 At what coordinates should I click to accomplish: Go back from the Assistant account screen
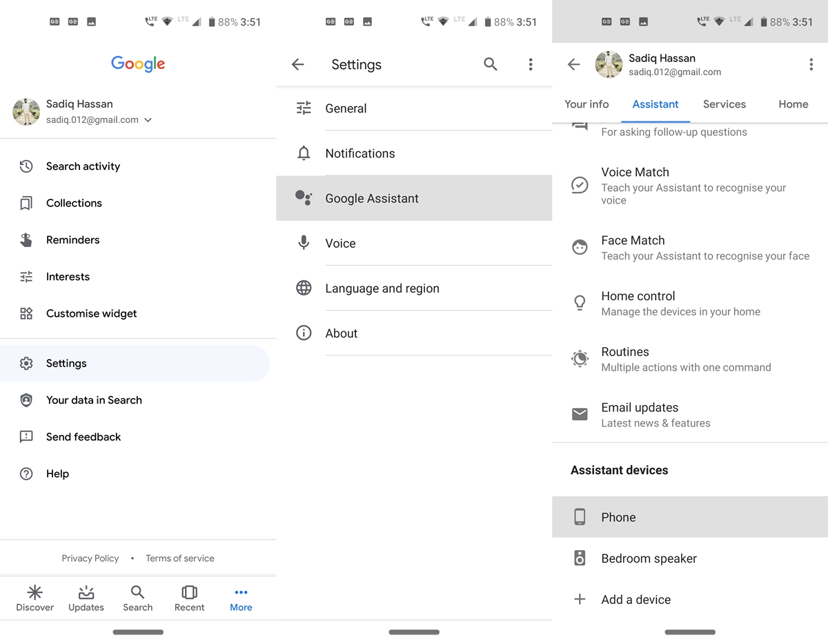(x=573, y=64)
